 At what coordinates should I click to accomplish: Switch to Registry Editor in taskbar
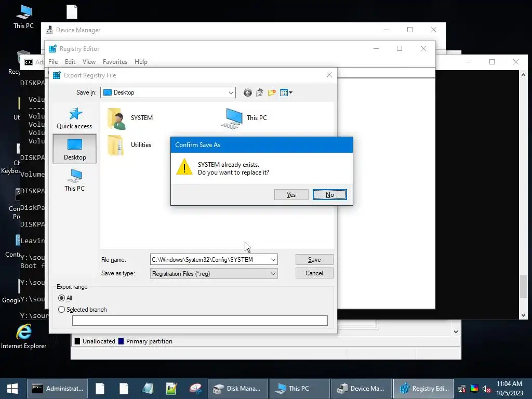pos(423,389)
